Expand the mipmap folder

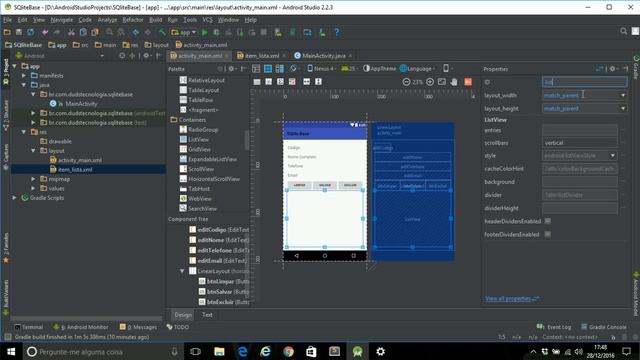tap(33, 179)
